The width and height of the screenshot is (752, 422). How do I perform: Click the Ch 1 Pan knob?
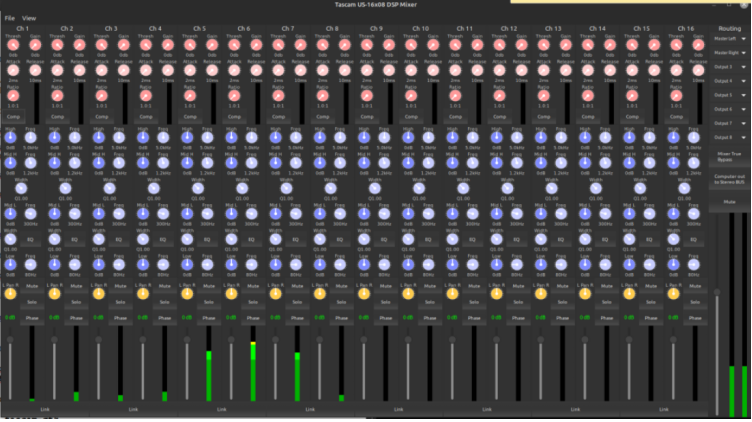pos(10,294)
